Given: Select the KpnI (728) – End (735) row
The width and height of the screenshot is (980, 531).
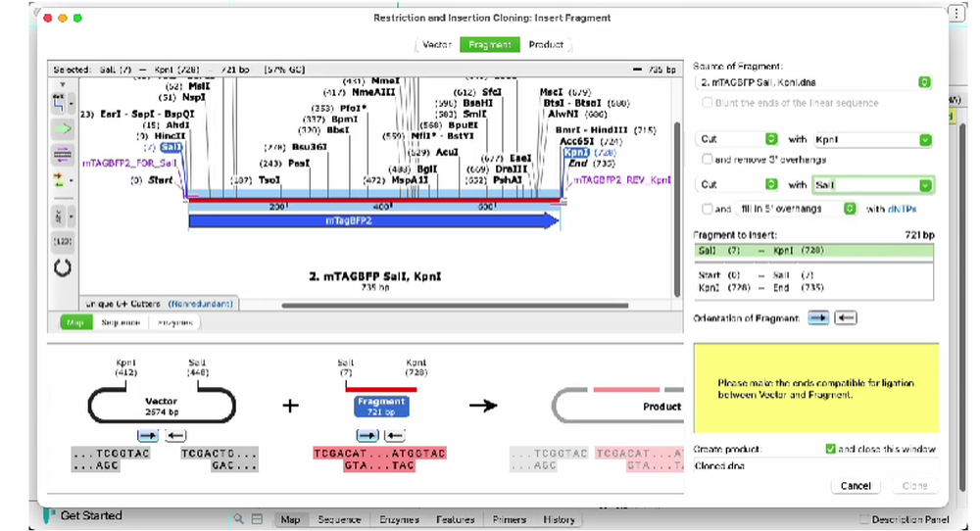Looking at the screenshot, I should point(813,288).
